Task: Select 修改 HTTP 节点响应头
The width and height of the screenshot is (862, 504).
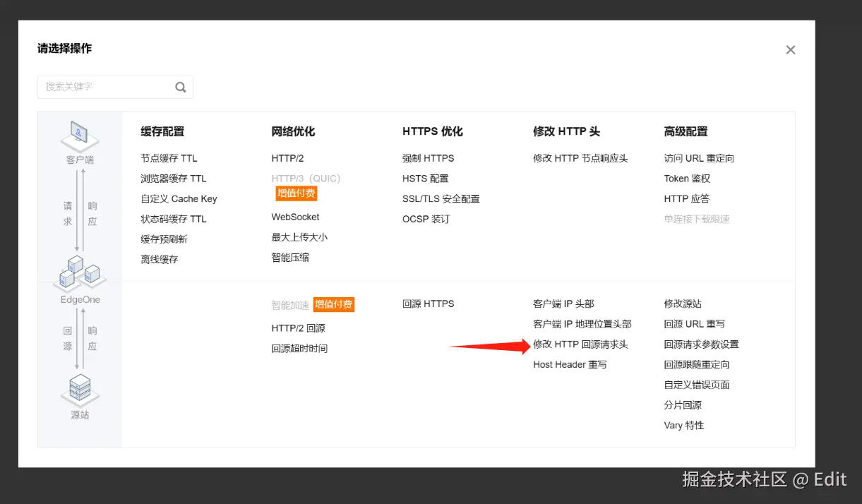Action: pos(580,158)
